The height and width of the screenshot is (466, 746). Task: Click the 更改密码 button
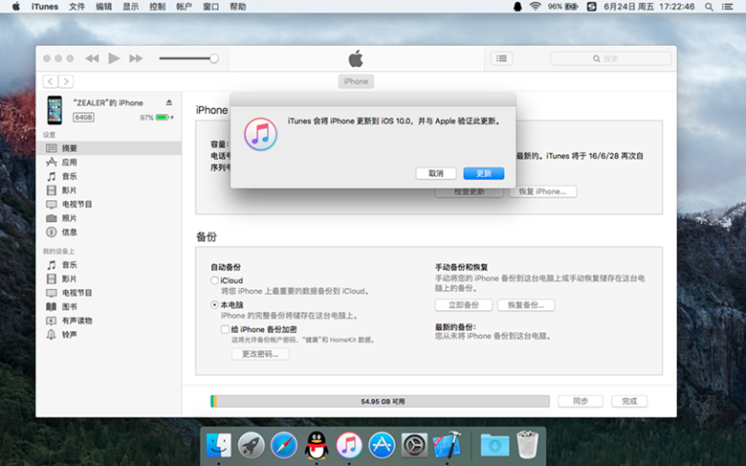point(260,354)
